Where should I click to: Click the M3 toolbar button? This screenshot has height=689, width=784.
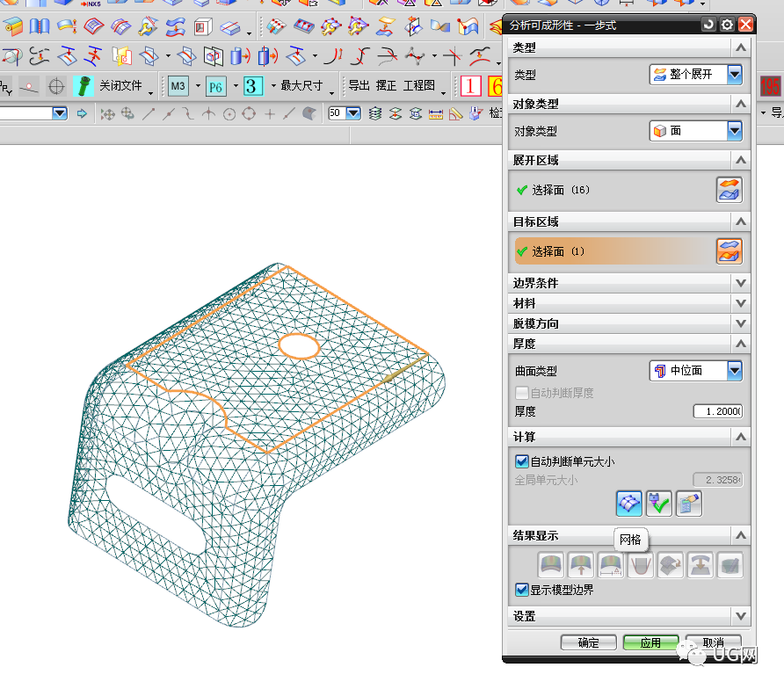(x=178, y=86)
